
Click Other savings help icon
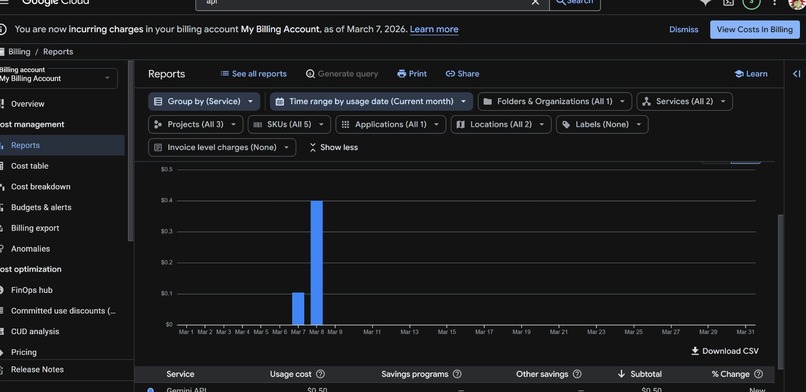(577, 374)
